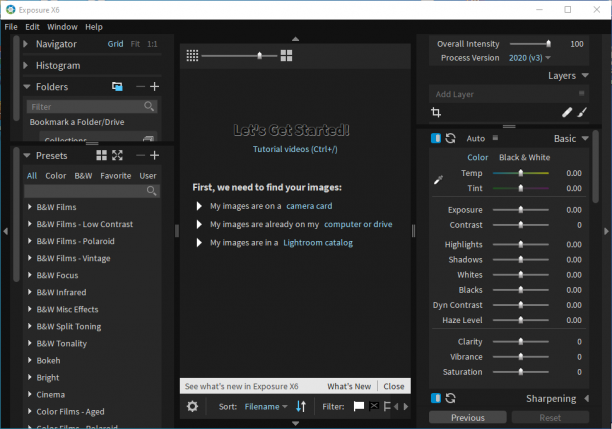Open the Basic panel dropdown arrow
This screenshot has width=612, height=429.
585,138
